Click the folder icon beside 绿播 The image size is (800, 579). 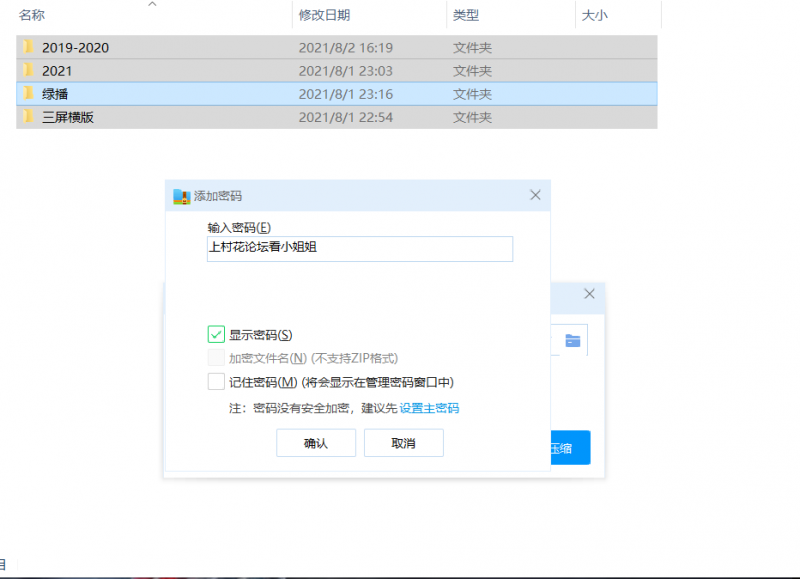[x=29, y=94]
